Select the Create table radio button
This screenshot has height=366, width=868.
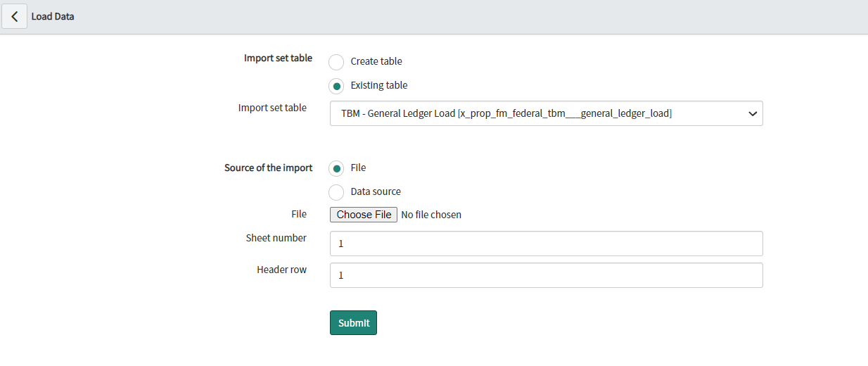[336, 62]
